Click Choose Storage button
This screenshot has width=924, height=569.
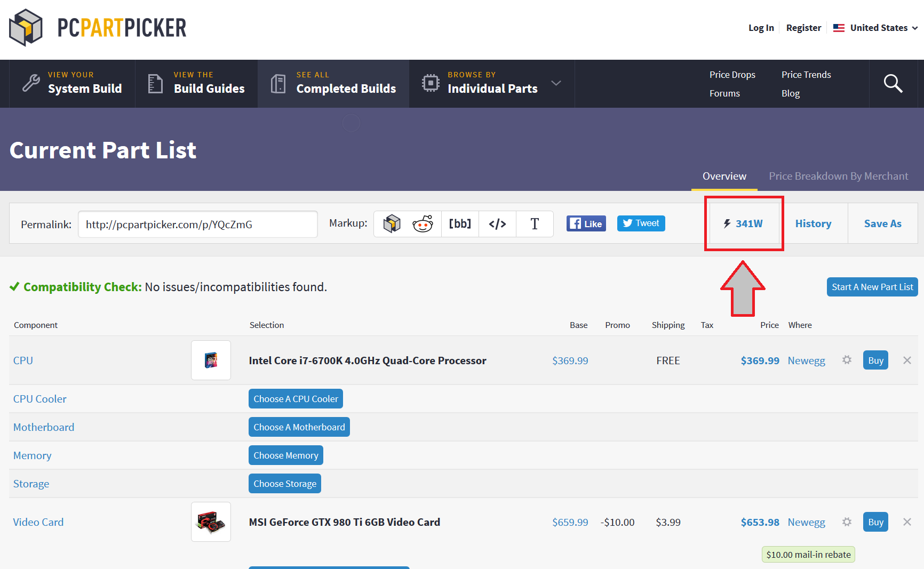[285, 484]
